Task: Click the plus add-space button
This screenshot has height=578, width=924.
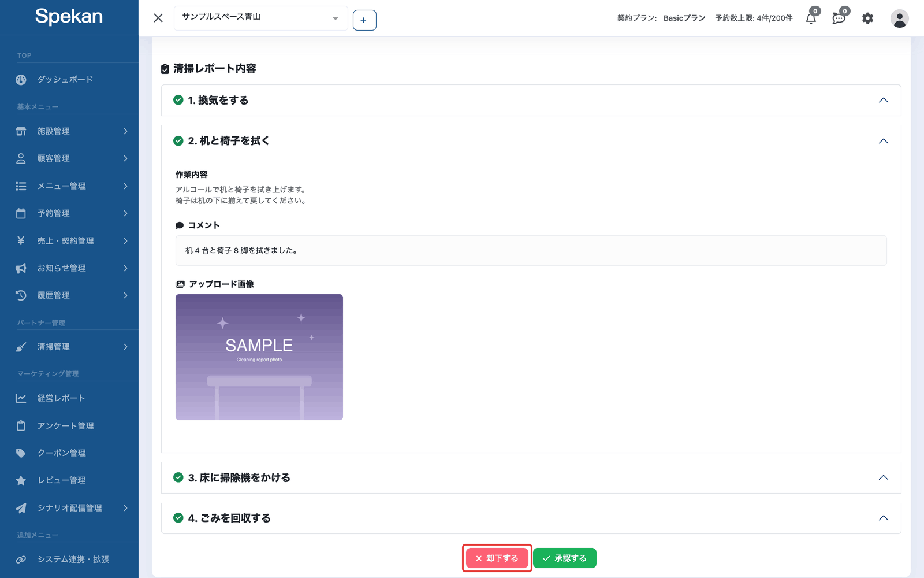Action: (x=364, y=20)
